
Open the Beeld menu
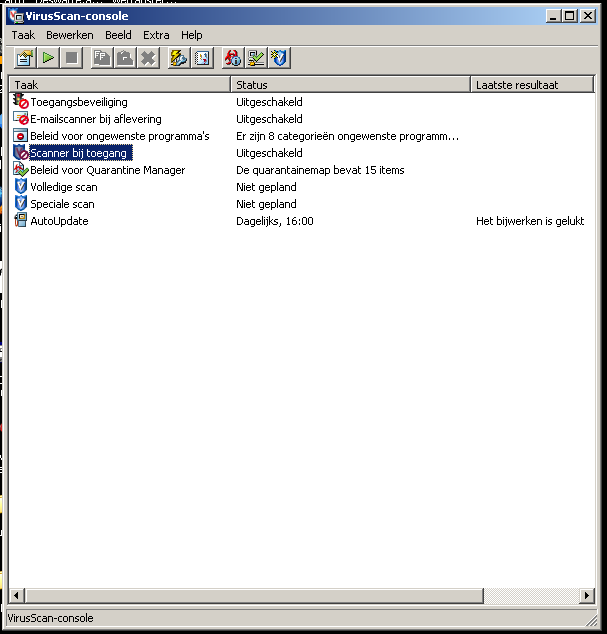[x=118, y=35]
